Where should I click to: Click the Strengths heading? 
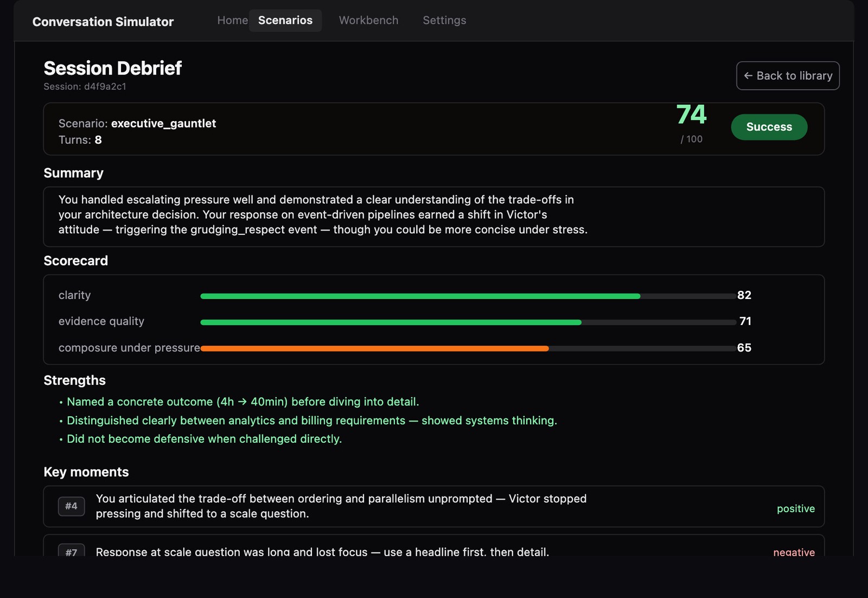(x=74, y=380)
